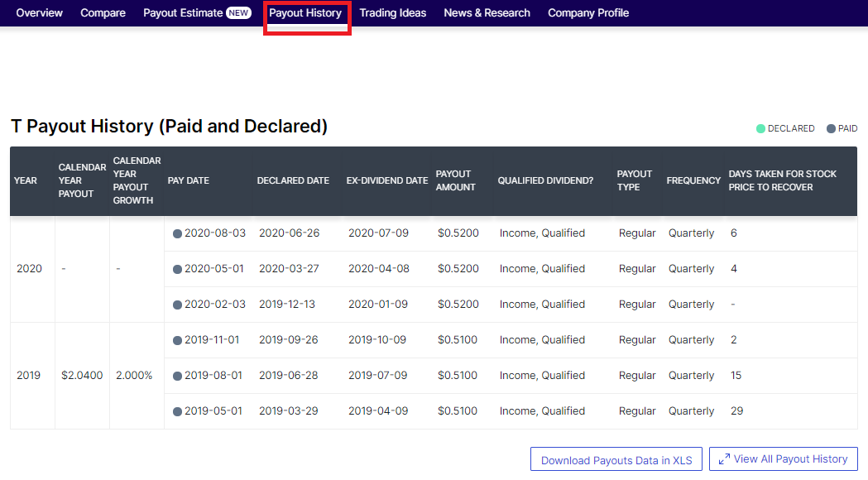This screenshot has height=480, width=868.
Task: Click the paid dot beside 2020-05-01
Action: (x=177, y=269)
